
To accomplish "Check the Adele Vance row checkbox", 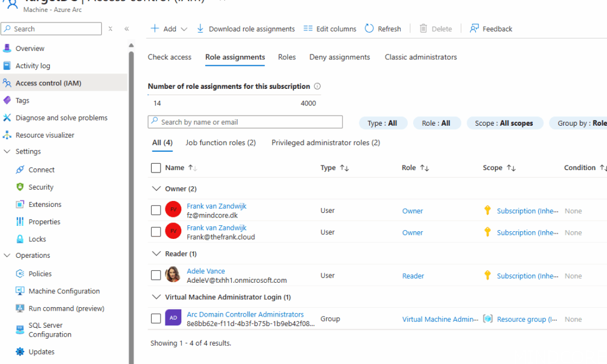I will coord(156,276).
